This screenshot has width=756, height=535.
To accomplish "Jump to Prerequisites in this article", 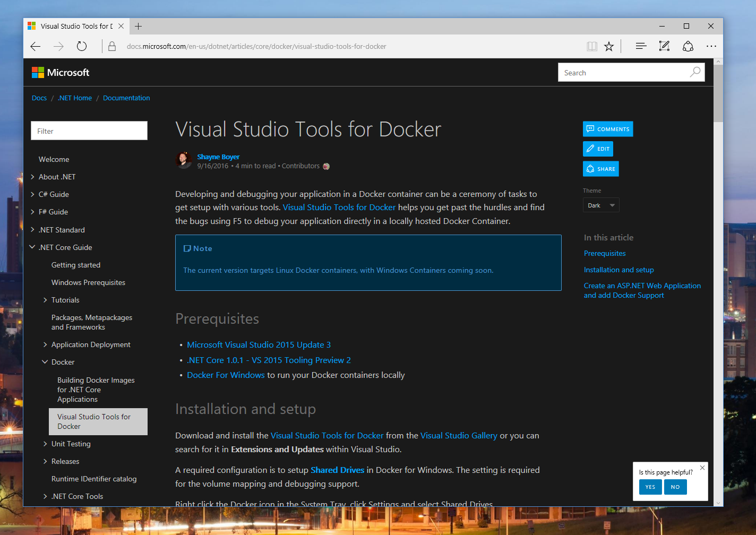I will 605,254.
